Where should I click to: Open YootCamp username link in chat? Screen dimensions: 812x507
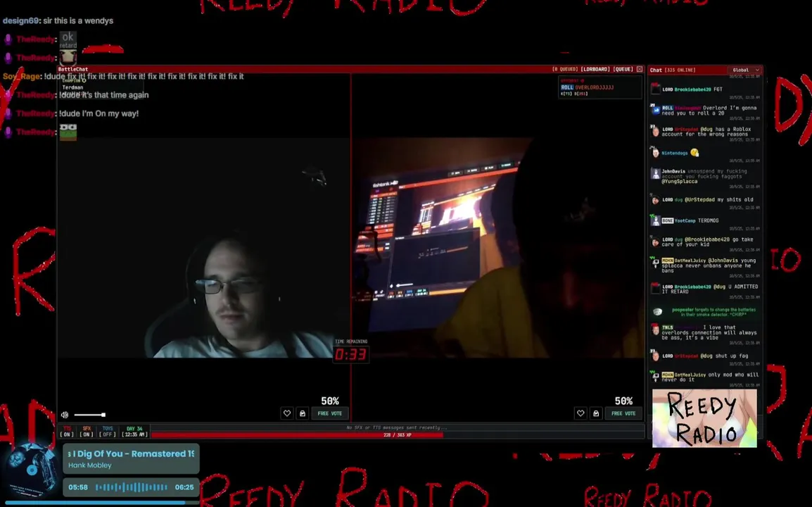coord(685,220)
